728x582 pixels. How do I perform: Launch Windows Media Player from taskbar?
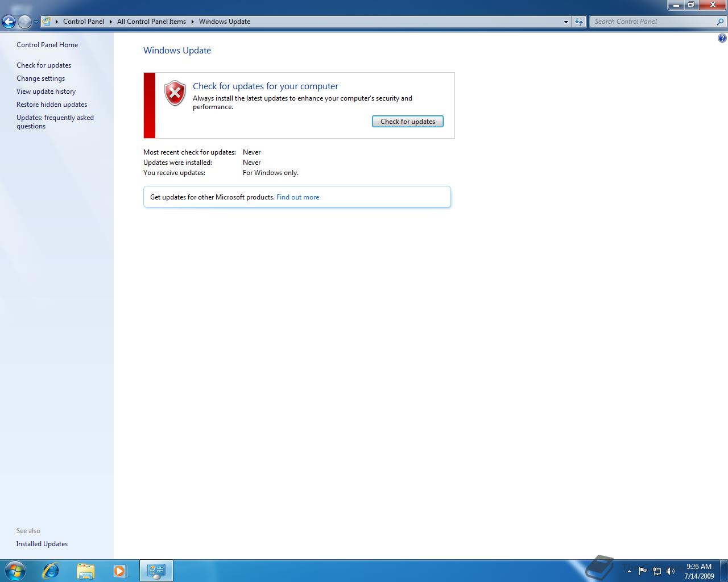pyautogui.click(x=120, y=571)
